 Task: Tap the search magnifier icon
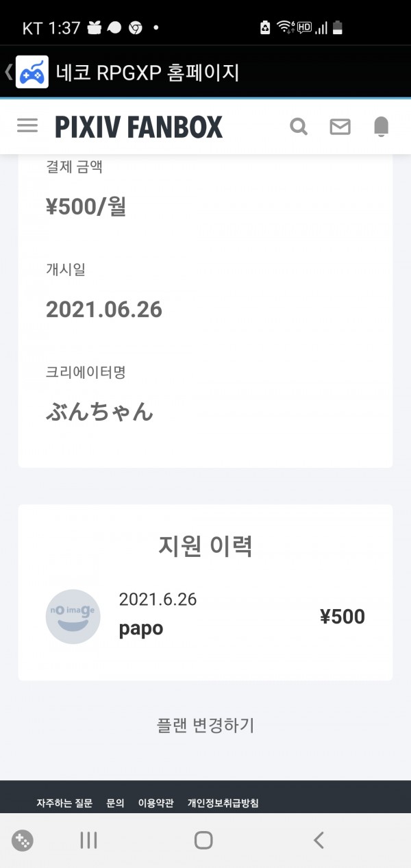pos(299,127)
